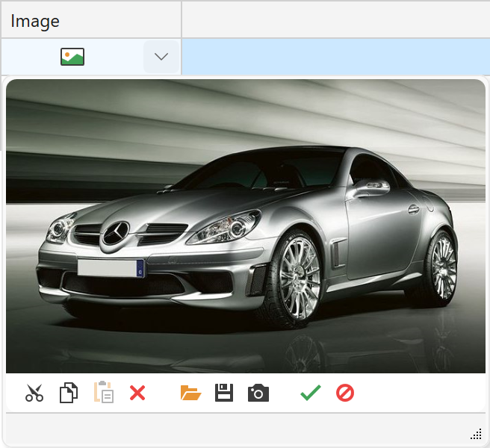Click the resize grip at the popup corner
Image resolution: width=490 pixels, height=448 pixels.
[x=476, y=435]
